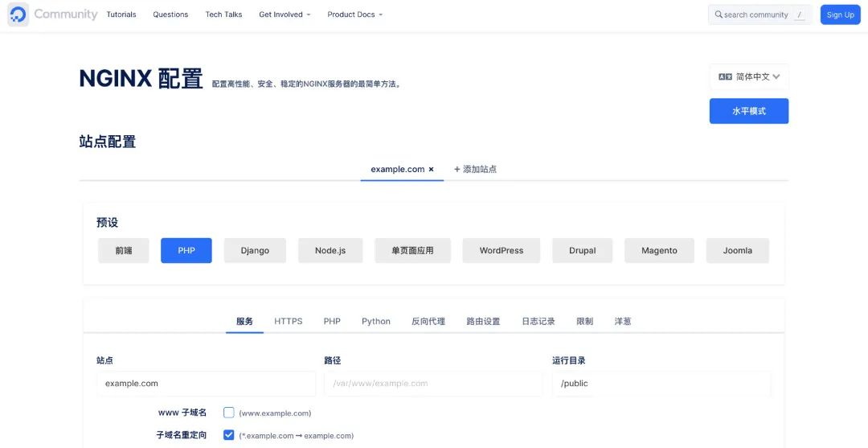Switch to the 服务 tab
The image size is (868, 448).
pyautogui.click(x=244, y=321)
